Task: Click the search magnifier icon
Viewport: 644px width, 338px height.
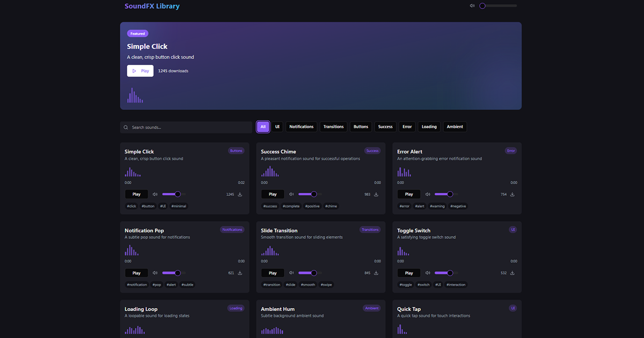Action: tap(126, 127)
